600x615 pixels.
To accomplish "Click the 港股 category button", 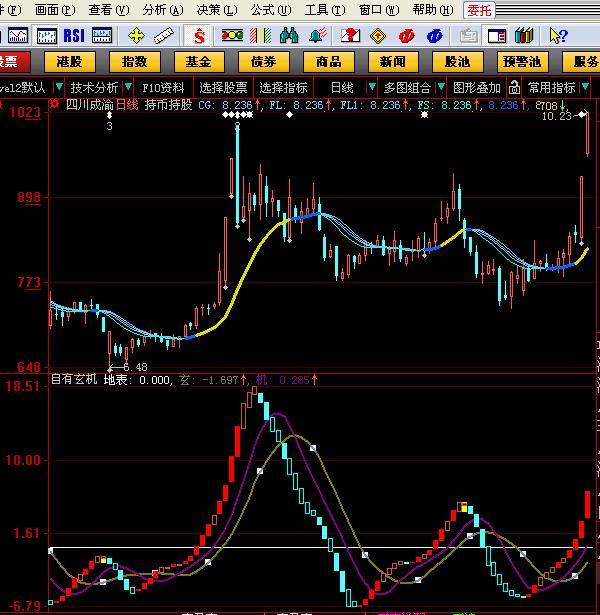I will pyautogui.click(x=69, y=62).
